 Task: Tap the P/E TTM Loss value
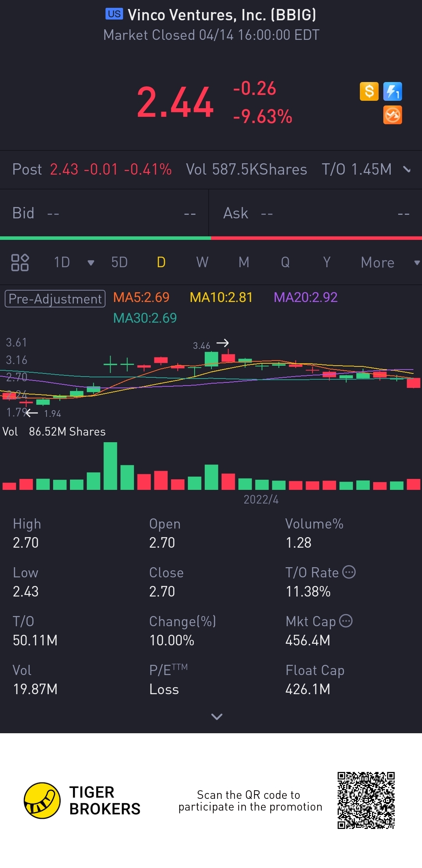tap(164, 689)
